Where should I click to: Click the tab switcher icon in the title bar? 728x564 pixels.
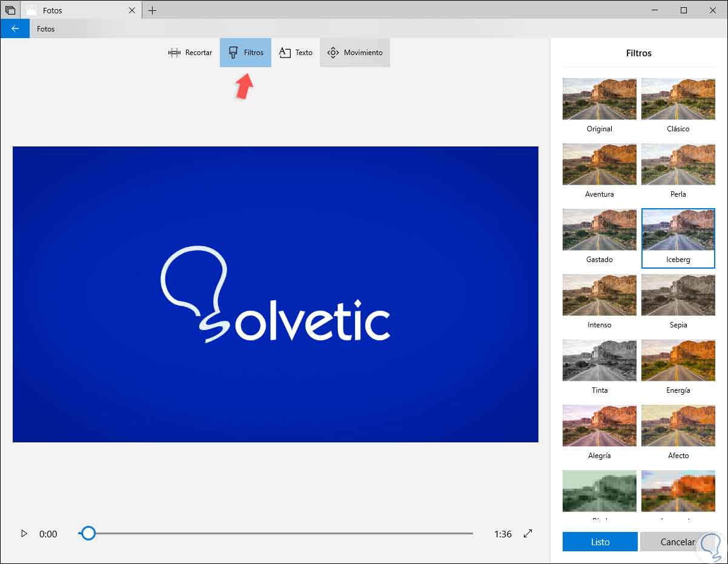10,10
